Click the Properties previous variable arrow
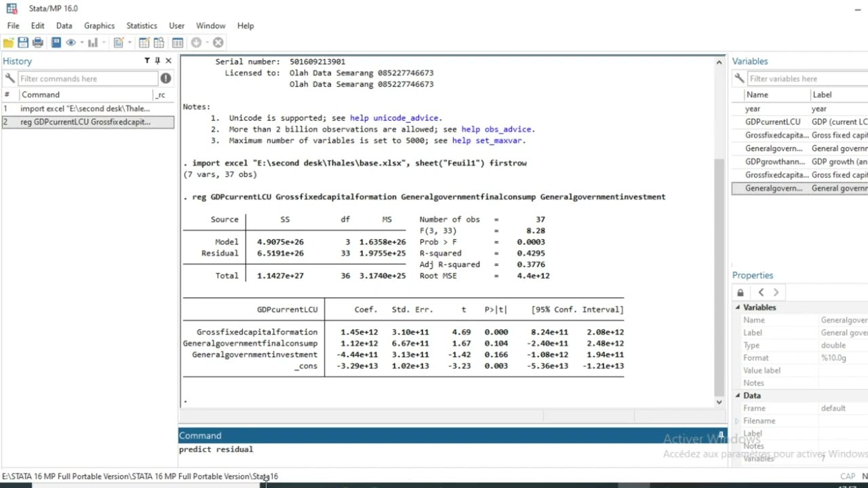Screen dimensions: 868x488 (x=761, y=293)
